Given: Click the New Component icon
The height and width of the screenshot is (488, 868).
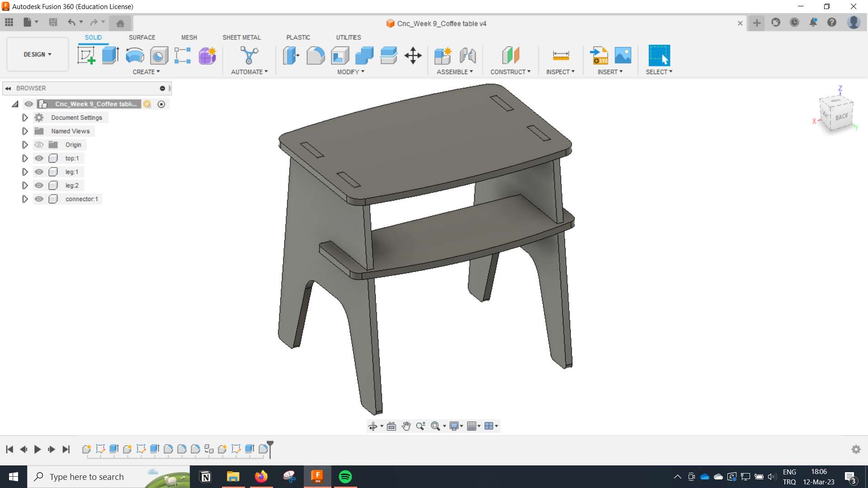Looking at the screenshot, I should pyautogui.click(x=443, y=56).
